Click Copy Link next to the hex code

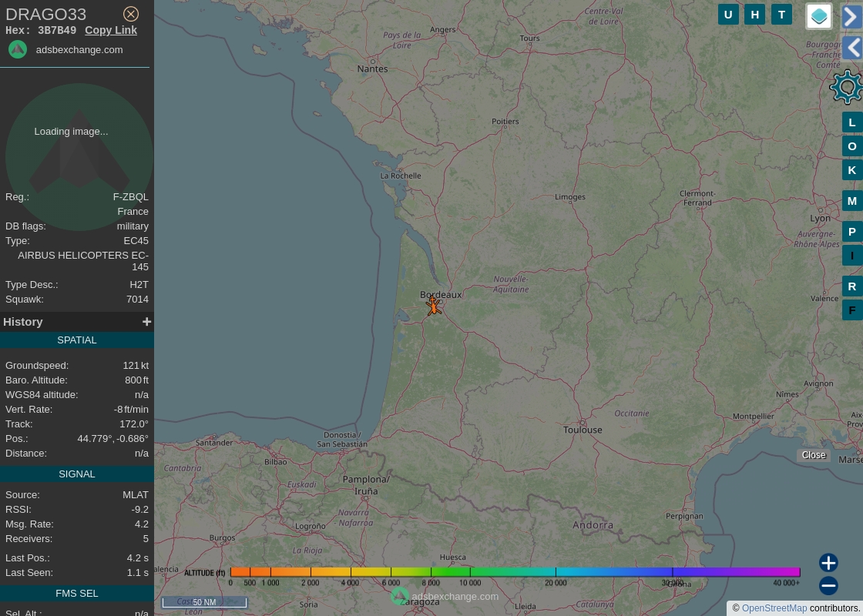pyautogui.click(x=111, y=30)
